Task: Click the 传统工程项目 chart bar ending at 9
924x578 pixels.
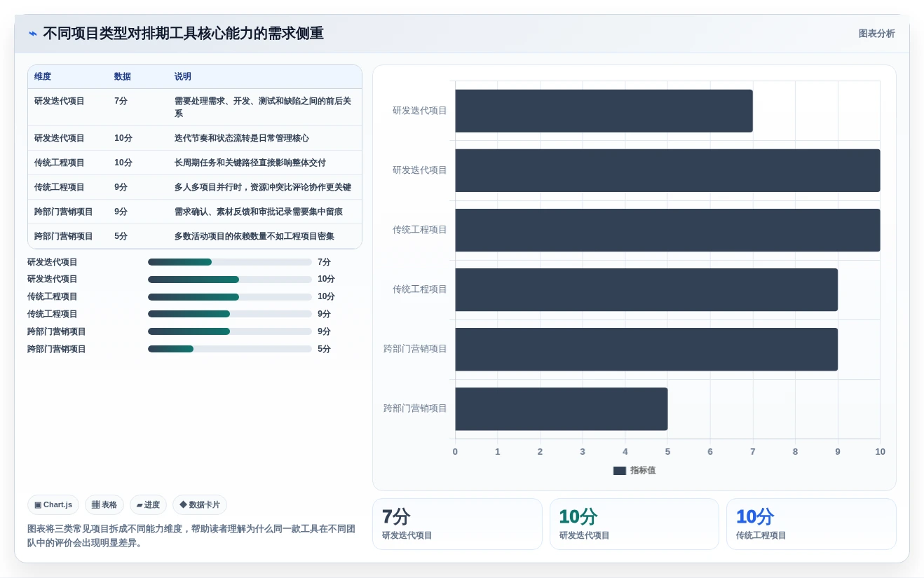Action: tap(646, 289)
